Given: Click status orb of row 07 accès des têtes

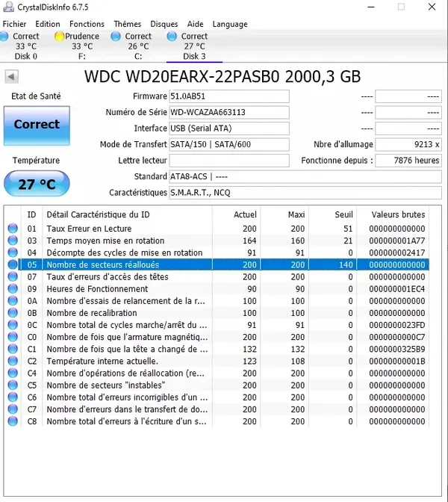Looking at the screenshot, I should click(13, 276).
